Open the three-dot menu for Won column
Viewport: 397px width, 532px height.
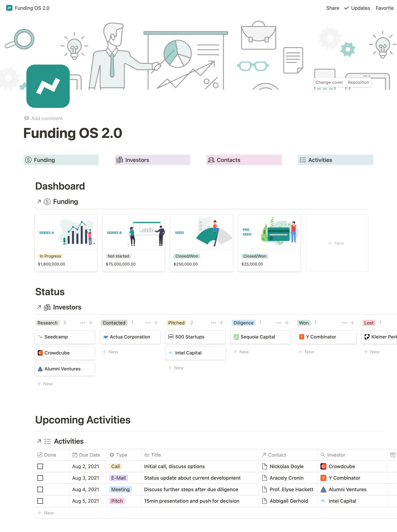coord(344,323)
